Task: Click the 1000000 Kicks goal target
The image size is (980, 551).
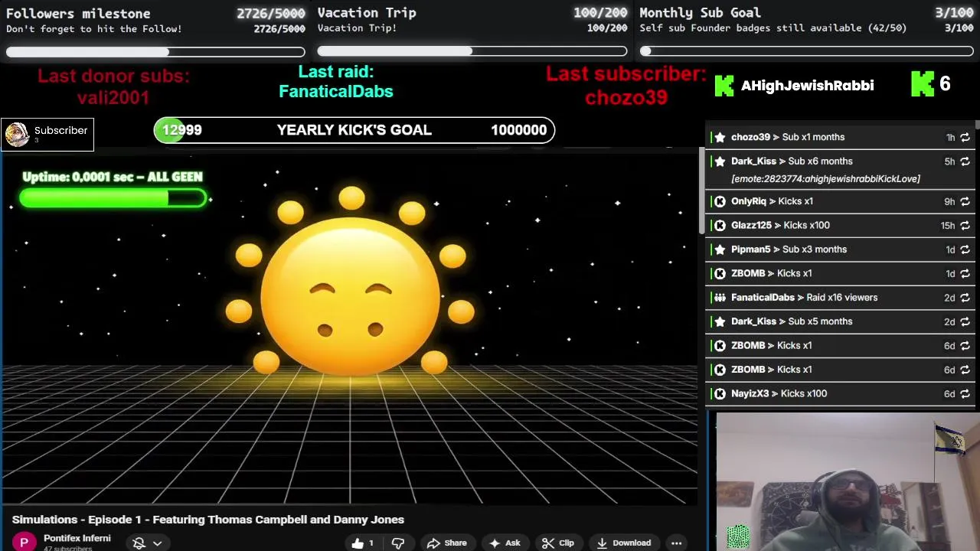Action: 519,130
